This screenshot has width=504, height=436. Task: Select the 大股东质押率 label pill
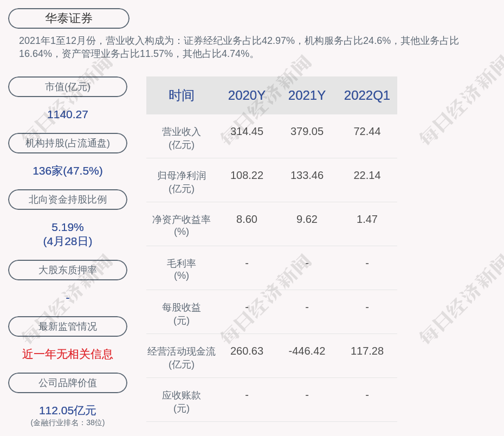pos(68,270)
